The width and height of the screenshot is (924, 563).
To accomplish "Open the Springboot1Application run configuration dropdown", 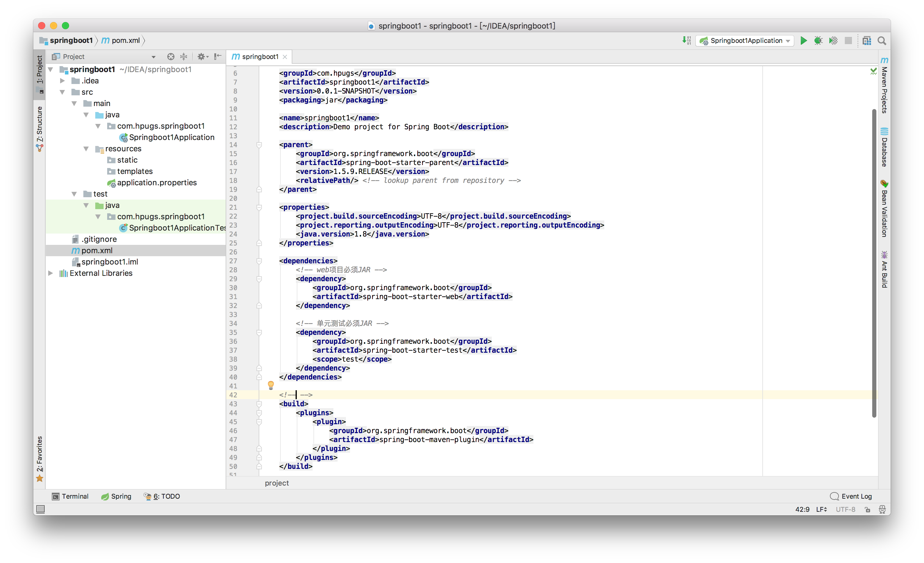I will pyautogui.click(x=744, y=41).
